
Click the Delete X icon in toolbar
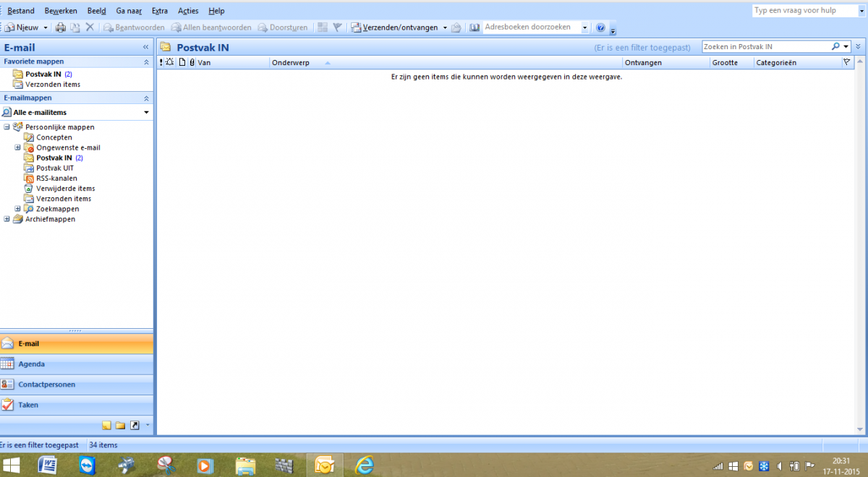[90, 27]
